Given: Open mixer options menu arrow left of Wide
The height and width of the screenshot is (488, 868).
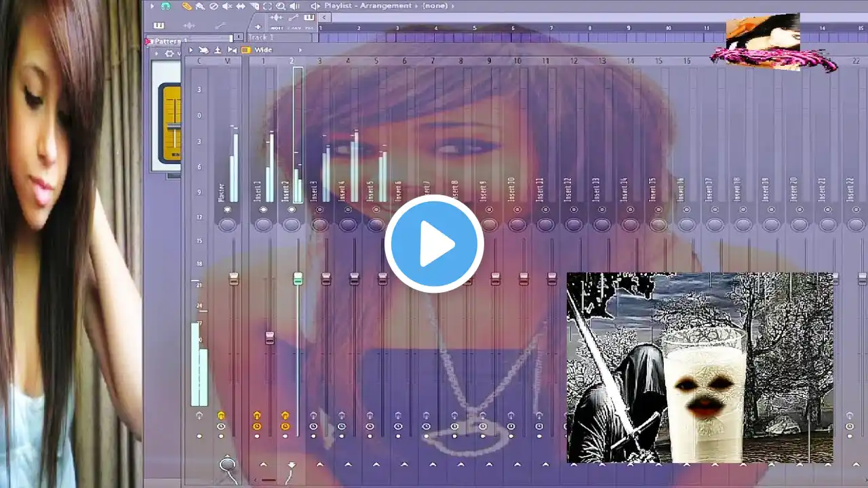Looking at the screenshot, I should 191,50.
